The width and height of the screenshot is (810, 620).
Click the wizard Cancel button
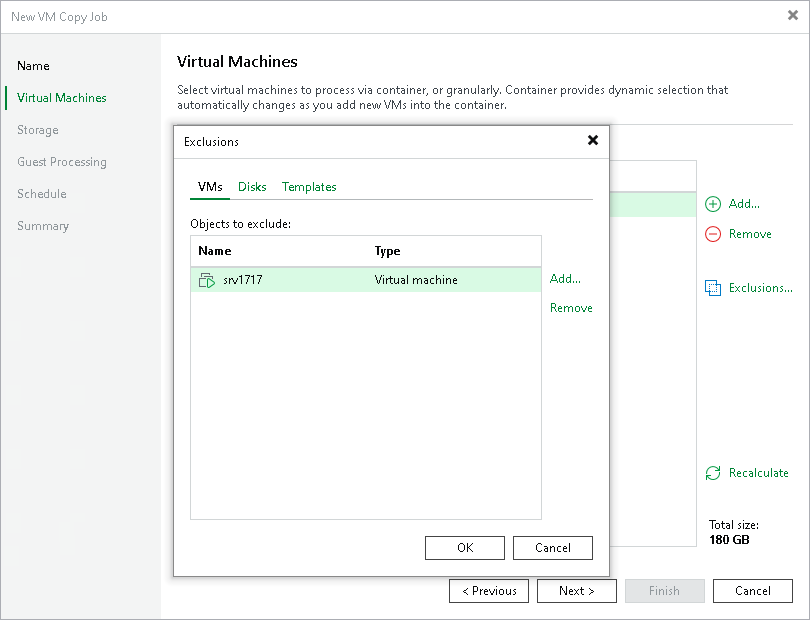coord(753,591)
